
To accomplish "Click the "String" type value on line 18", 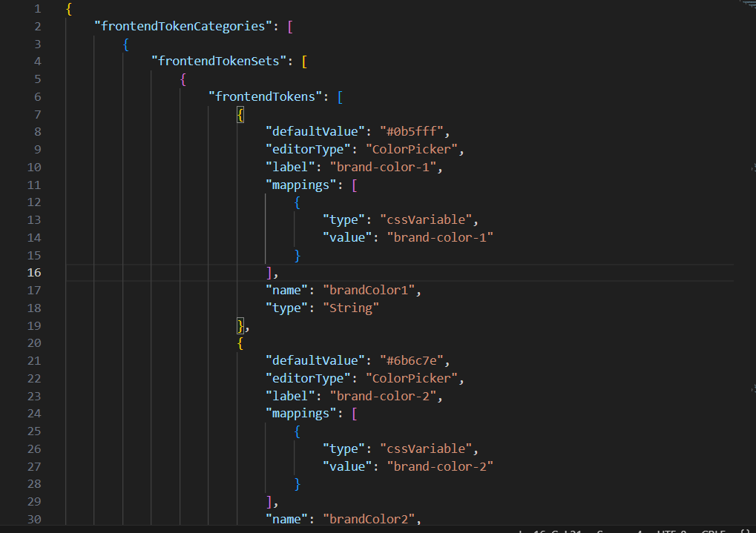I will click(350, 308).
